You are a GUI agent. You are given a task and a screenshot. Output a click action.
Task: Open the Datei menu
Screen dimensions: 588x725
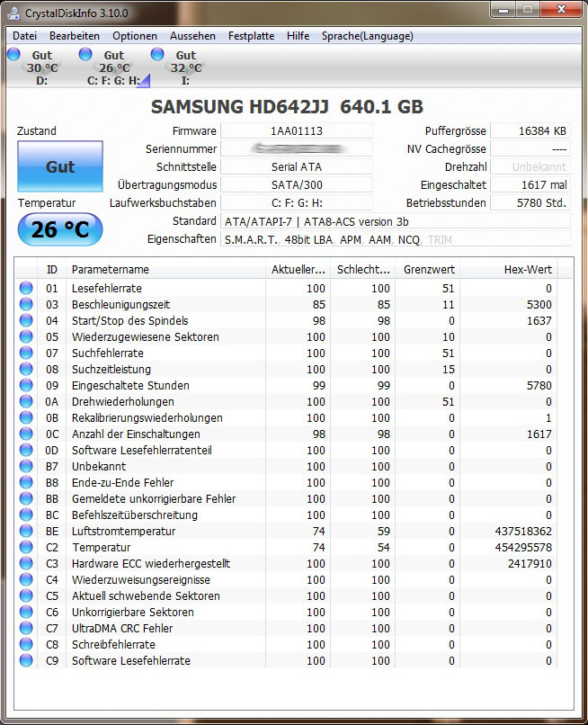click(24, 36)
